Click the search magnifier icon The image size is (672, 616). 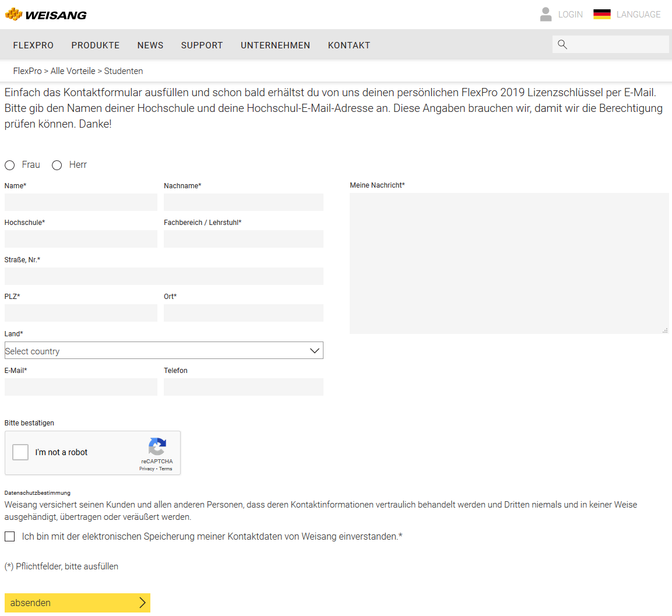[562, 44]
